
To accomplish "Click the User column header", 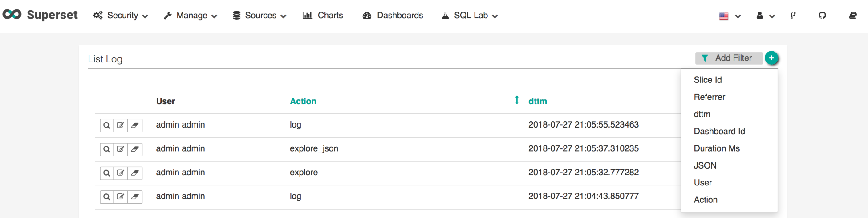I will click(x=166, y=101).
